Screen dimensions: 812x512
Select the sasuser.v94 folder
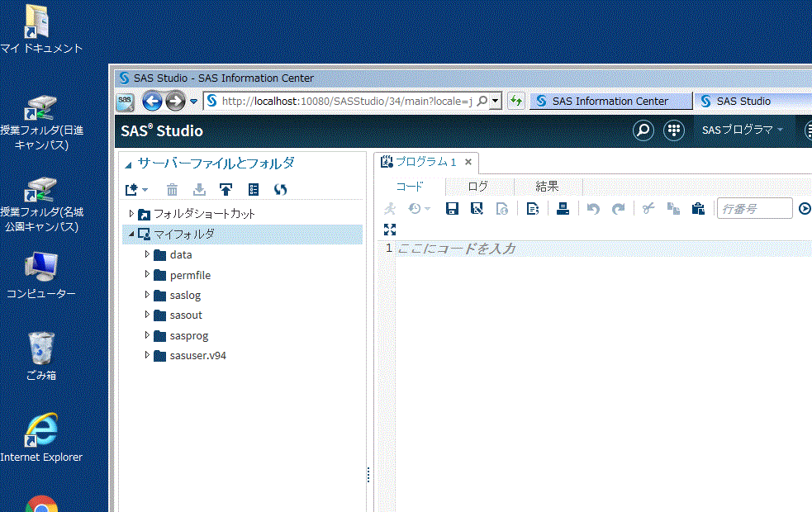[x=197, y=356]
